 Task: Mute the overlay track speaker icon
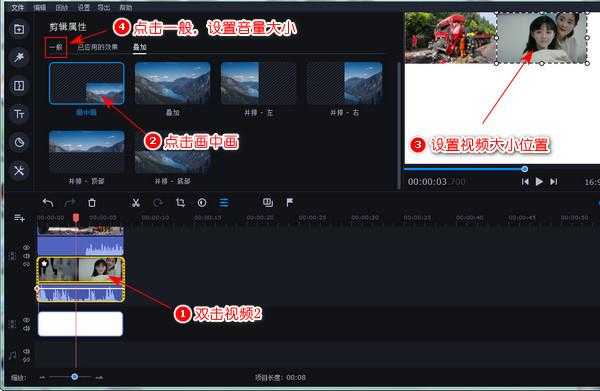coord(26,256)
